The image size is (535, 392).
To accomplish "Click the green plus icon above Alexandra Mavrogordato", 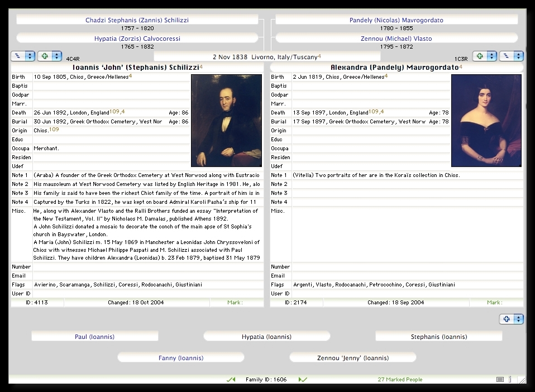I will point(480,56).
